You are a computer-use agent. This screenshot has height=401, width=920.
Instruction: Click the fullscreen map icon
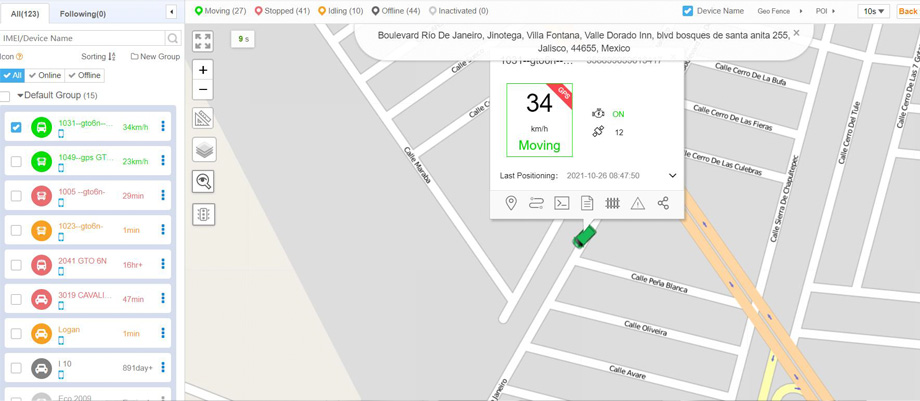[x=203, y=42]
